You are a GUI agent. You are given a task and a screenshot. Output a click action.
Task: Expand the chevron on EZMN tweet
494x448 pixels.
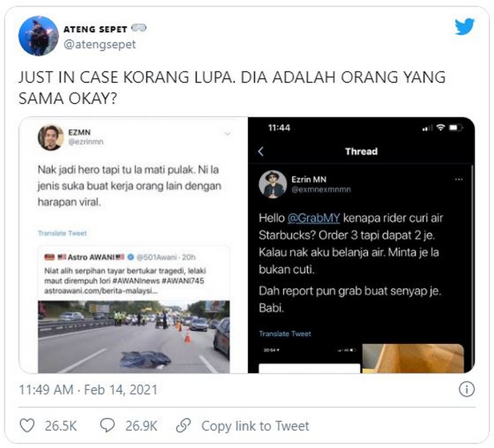point(227,134)
